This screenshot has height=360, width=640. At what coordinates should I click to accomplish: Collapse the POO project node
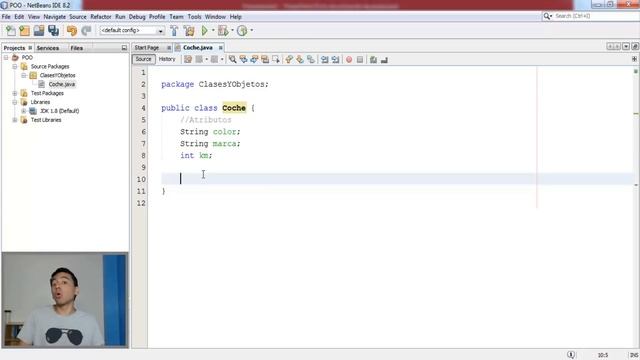click(6, 58)
